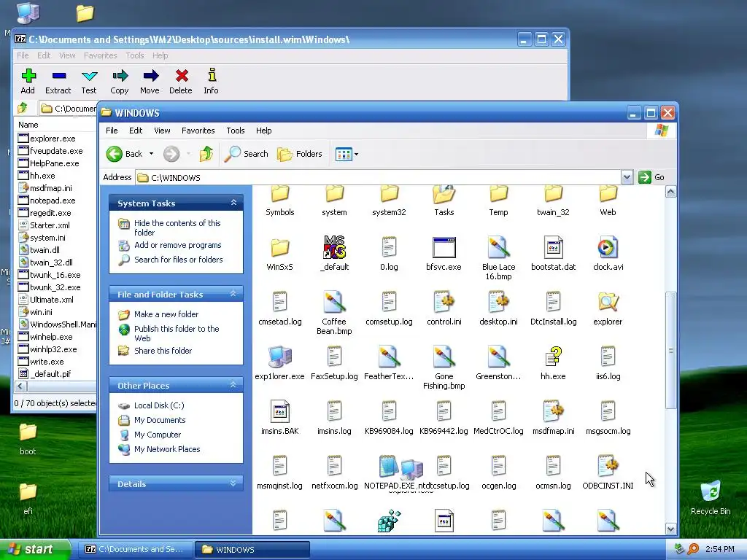This screenshot has width=747, height=560.
Task: Click Hide the contents of this folder
Action: (177, 227)
